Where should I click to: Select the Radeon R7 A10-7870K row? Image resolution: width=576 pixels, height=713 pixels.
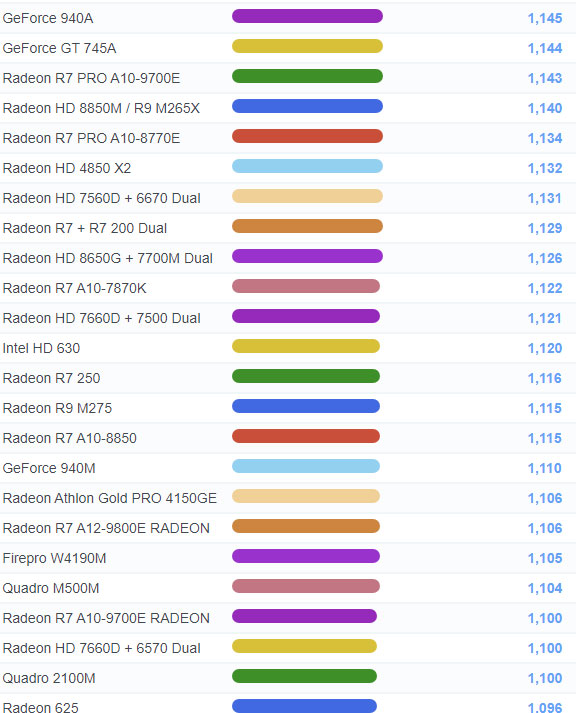(x=288, y=288)
